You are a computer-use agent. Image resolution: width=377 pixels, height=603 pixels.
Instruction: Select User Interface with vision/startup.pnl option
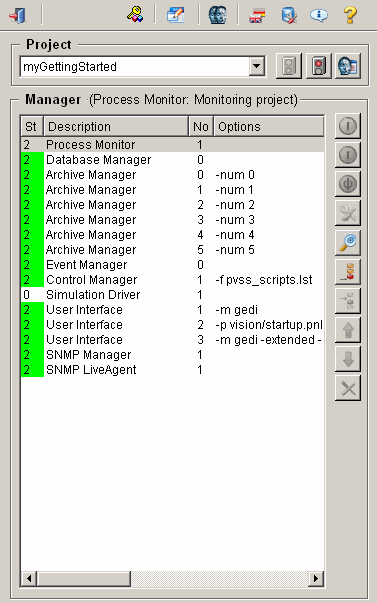pos(172,325)
